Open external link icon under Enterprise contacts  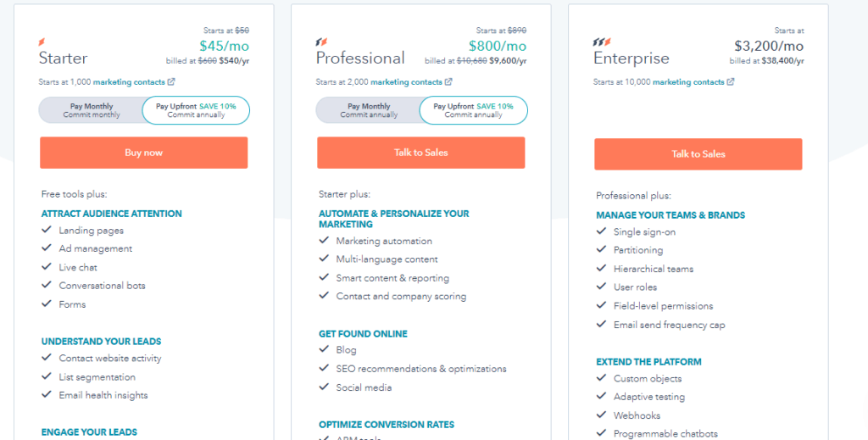point(731,82)
